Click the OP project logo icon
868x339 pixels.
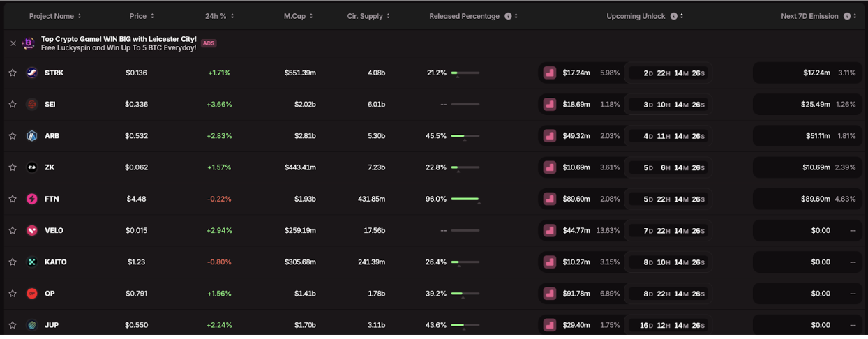[x=32, y=294]
